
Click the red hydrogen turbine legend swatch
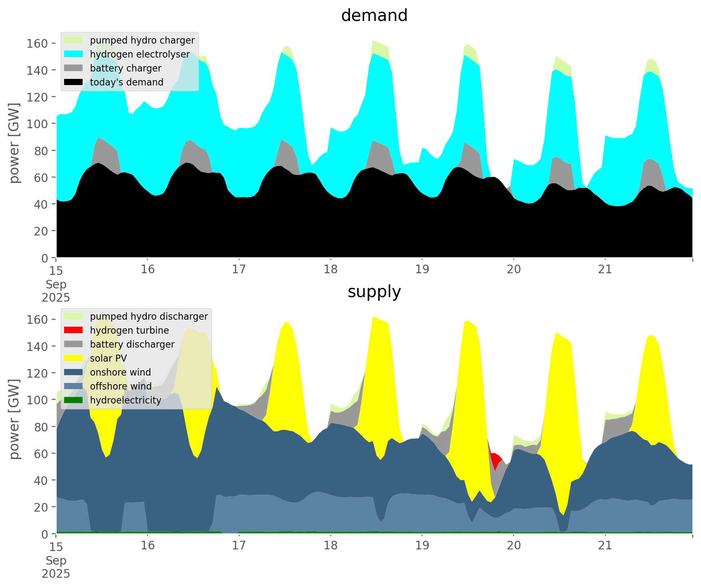[74, 330]
